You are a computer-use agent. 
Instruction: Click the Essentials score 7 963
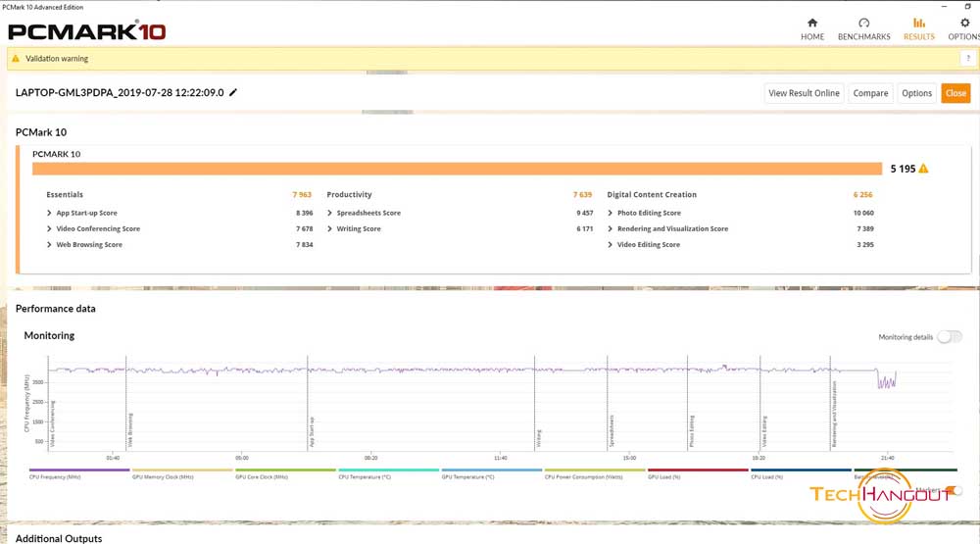(302, 194)
